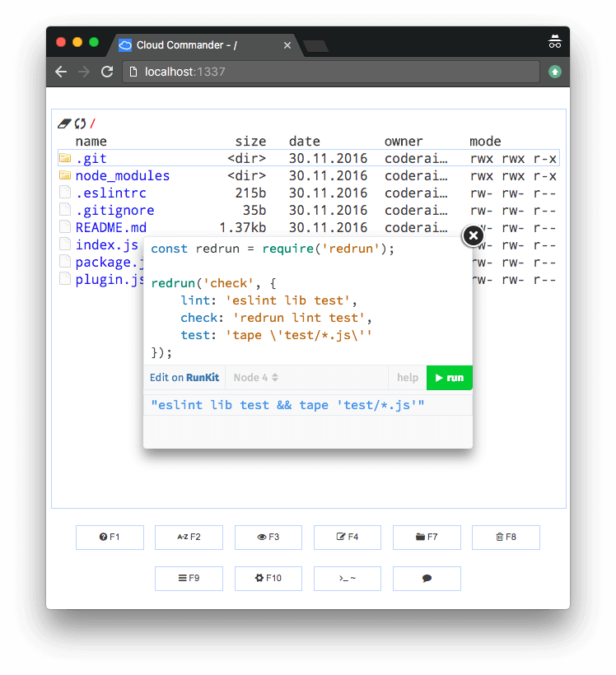
Task: Click the F1 help button
Action: (x=110, y=537)
